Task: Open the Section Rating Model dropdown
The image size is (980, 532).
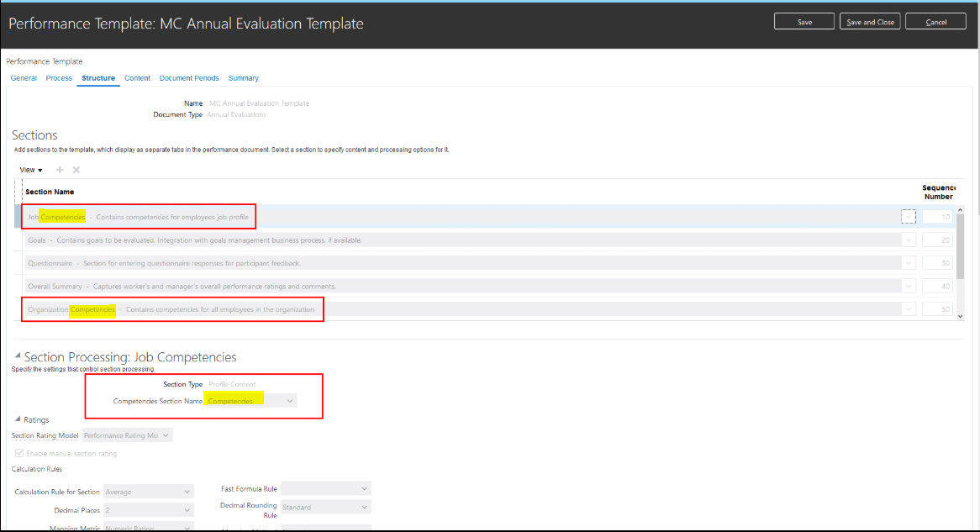Action: tap(166, 435)
